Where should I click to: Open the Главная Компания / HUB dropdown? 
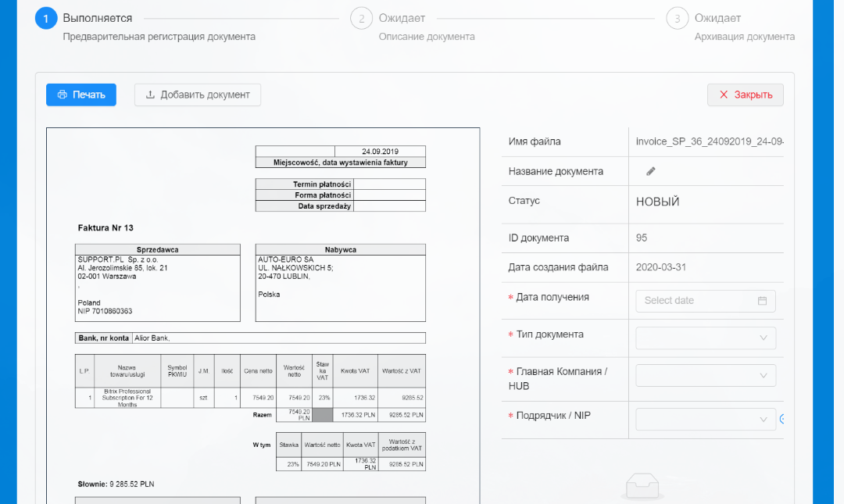(x=706, y=375)
